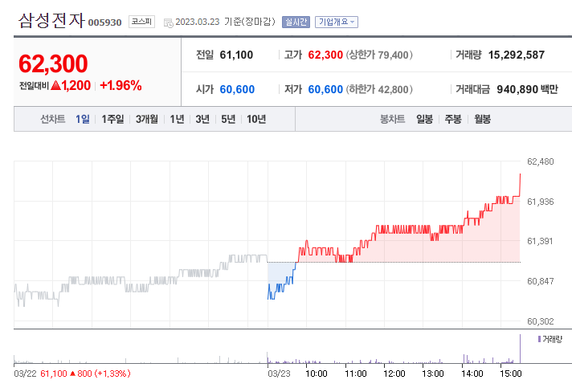Click the 61,936 y-axis label
Viewport: 572px width, 392px height.
pos(540,202)
